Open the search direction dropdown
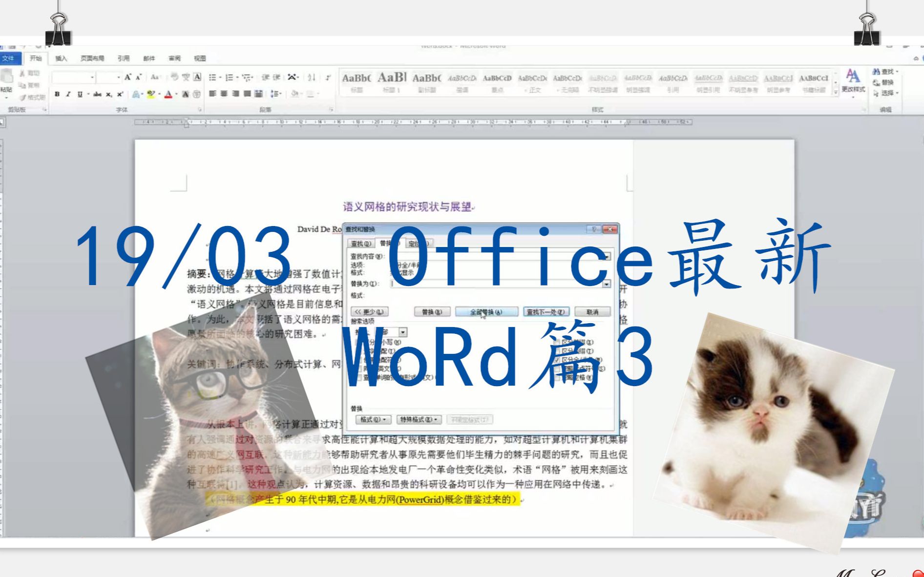The height and width of the screenshot is (577, 924). click(403, 332)
